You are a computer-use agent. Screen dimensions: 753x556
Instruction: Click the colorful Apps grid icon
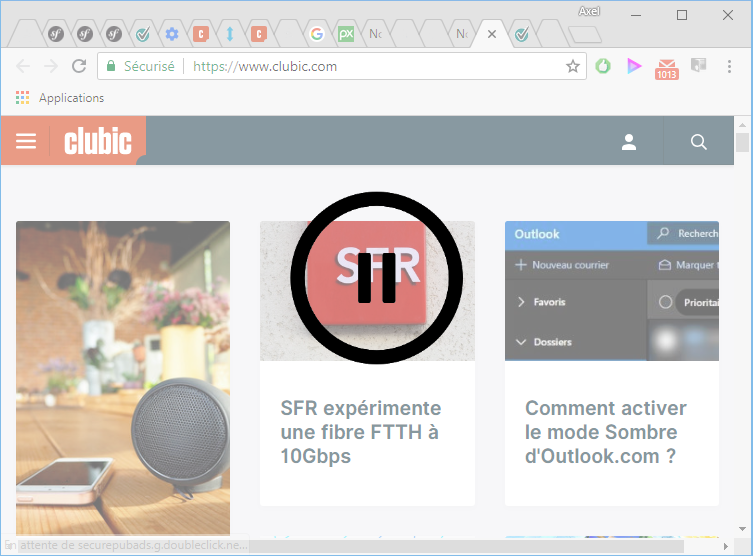coord(22,97)
